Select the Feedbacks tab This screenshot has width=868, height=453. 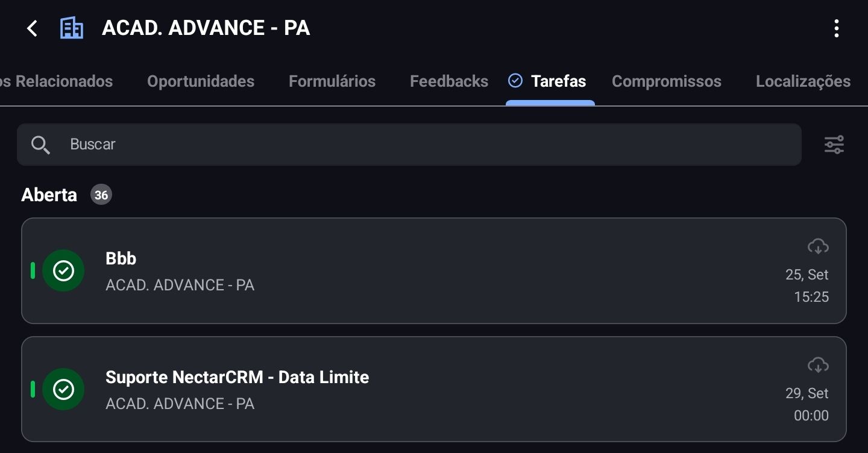(x=449, y=81)
